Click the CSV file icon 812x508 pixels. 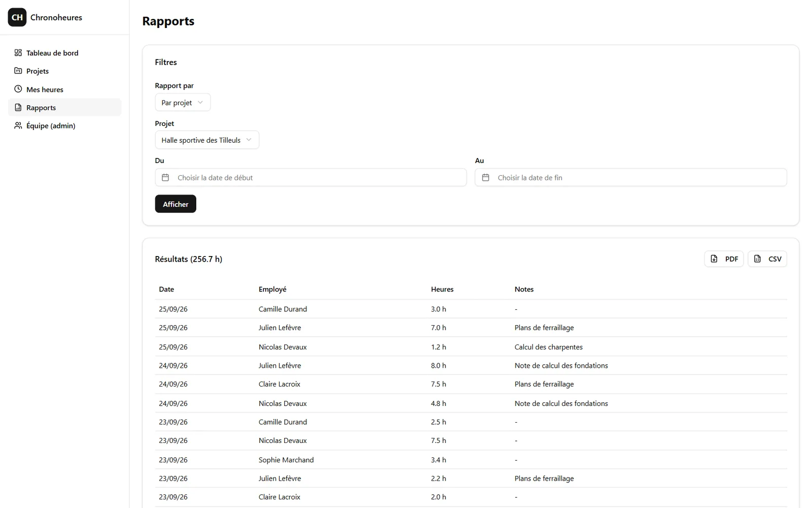coord(758,259)
